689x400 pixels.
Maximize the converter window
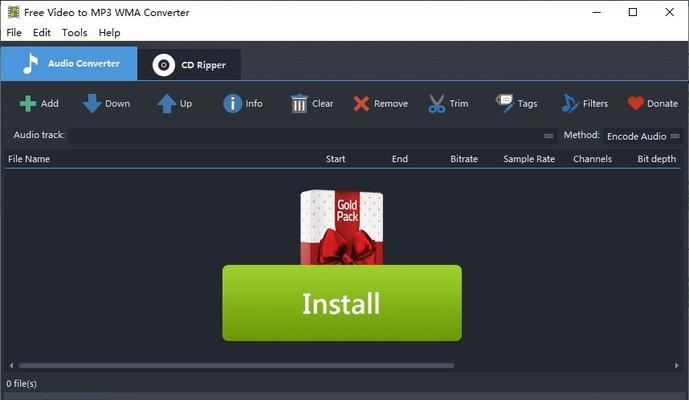click(x=633, y=12)
